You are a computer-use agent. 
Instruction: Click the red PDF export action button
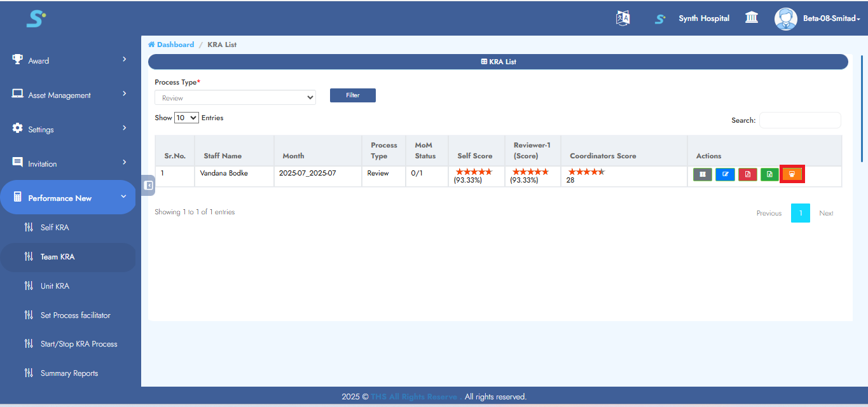pos(747,174)
